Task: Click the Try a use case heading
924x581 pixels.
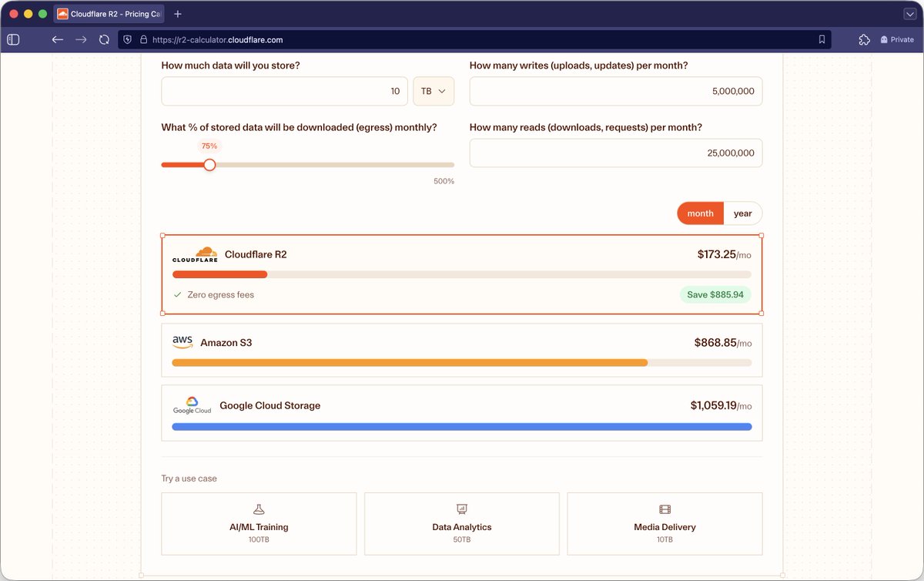Action: tap(189, 479)
